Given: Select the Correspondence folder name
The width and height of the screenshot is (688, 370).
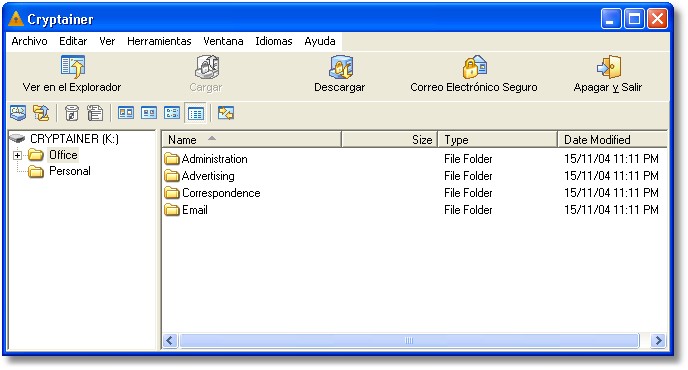Looking at the screenshot, I should pos(221,193).
